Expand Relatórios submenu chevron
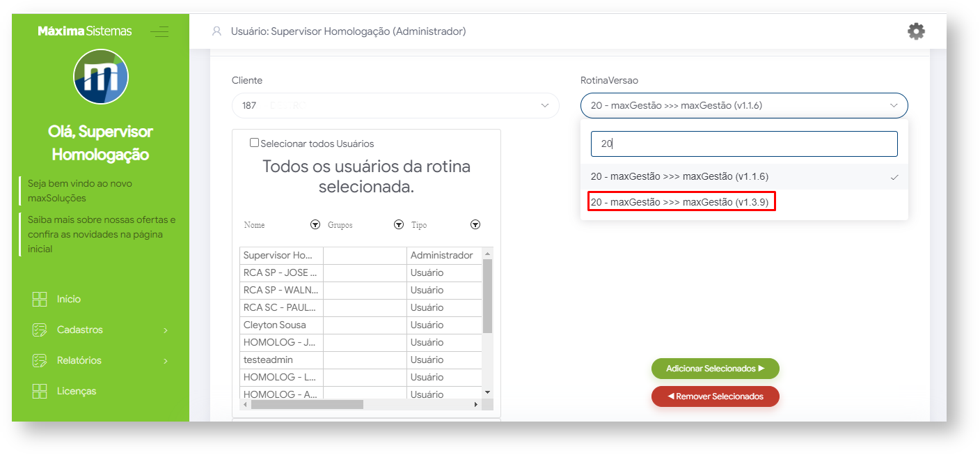This screenshot has height=455, width=980. [x=166, y=361]
